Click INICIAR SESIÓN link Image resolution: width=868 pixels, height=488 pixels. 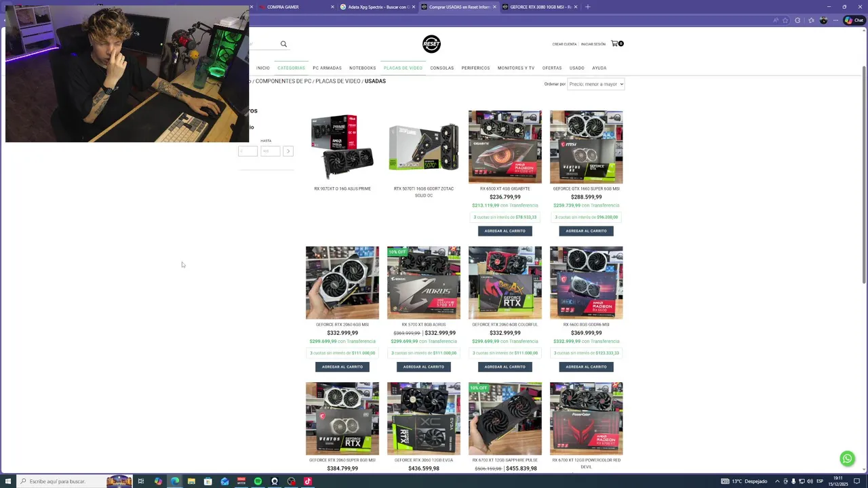[593, 44]
